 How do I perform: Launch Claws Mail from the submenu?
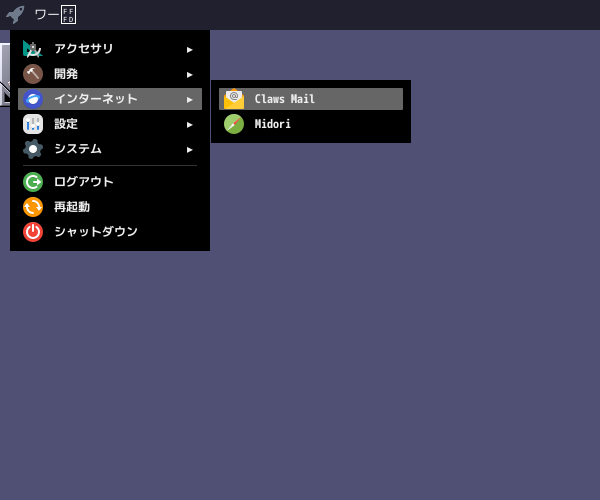click(x=311, y=99)
